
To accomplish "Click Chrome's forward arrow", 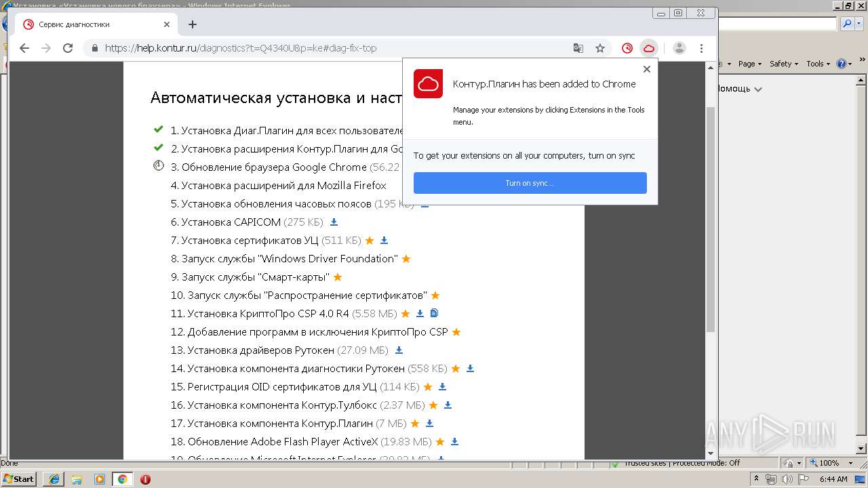I will click(46, 48).
